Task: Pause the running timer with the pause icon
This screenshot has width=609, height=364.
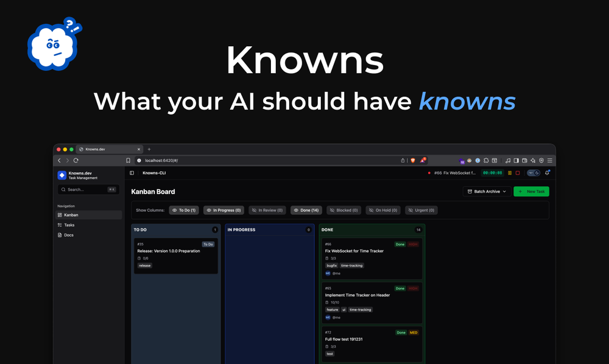Action: click(510, 173)
